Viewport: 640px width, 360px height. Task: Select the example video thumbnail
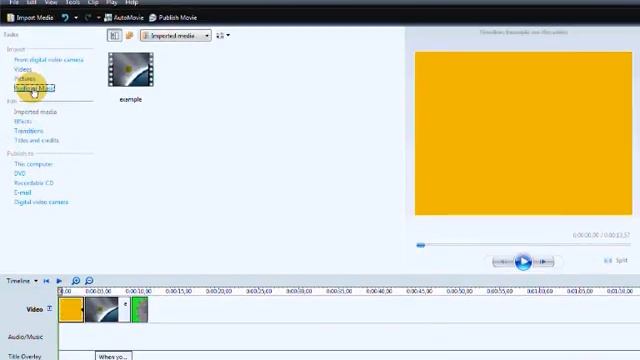[x=131, y=69]
